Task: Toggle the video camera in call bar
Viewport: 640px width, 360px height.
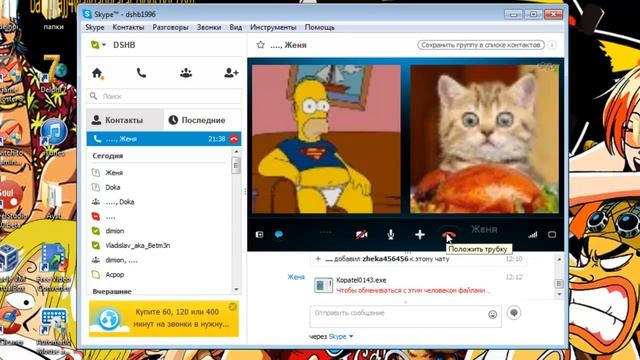Action: tap(361, 235)
